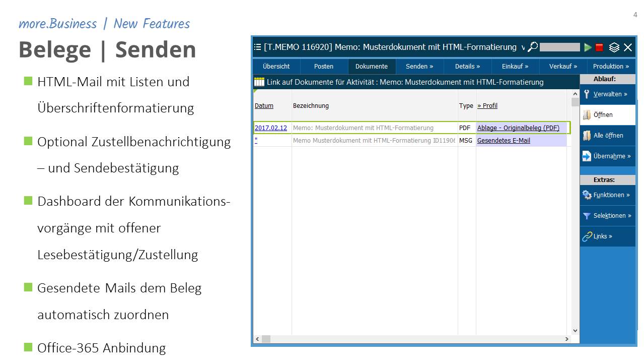Image resolution: width=644 pixels, height=363 pixels.
Task: Click the funnel filter icon next to Selektionen
Action: tap(587, 216)
